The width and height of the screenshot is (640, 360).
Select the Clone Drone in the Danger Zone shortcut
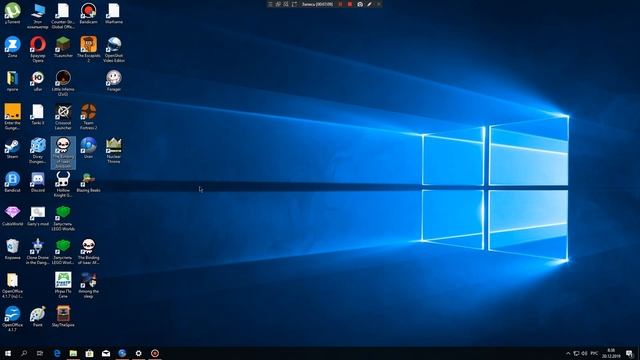[38, 252]
